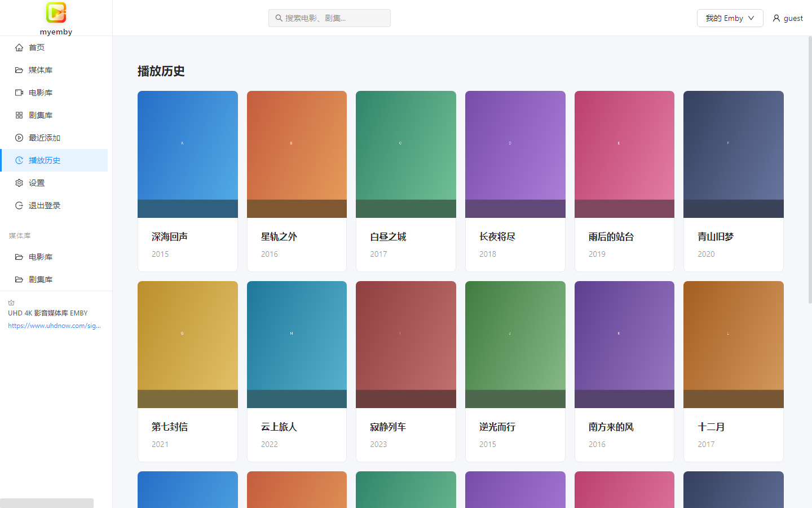The height and width of the screenshot is (508, 812).
Task: Click the vertical page scrollbar
Action: [810, 169]
